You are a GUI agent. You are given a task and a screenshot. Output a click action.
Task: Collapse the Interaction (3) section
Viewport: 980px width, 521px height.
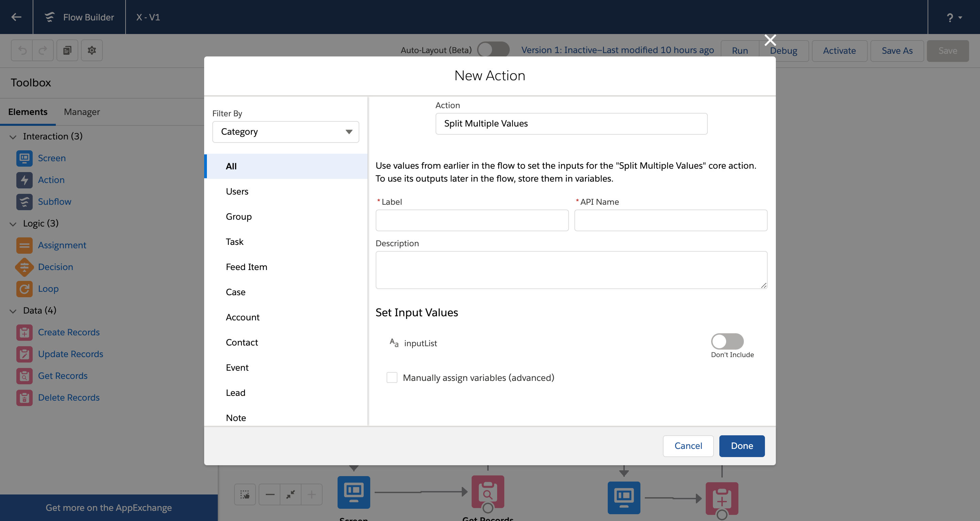(x=13, y=137)
